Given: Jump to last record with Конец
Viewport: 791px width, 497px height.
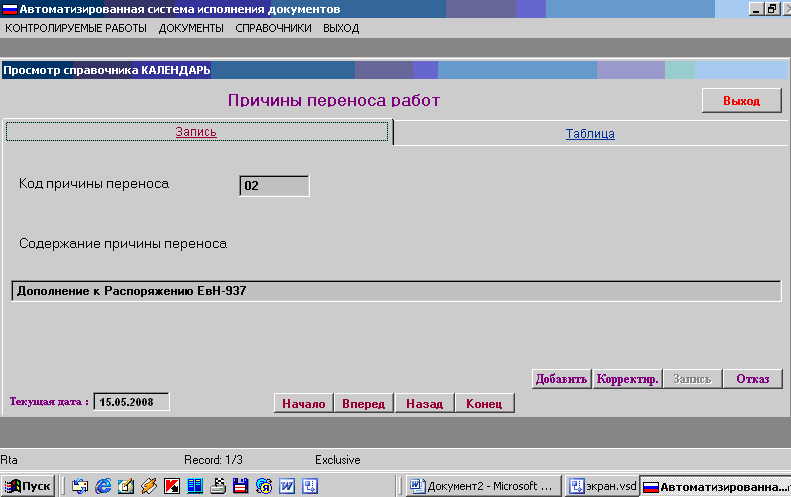Looking at the screenshot, I should pos(484,403).
